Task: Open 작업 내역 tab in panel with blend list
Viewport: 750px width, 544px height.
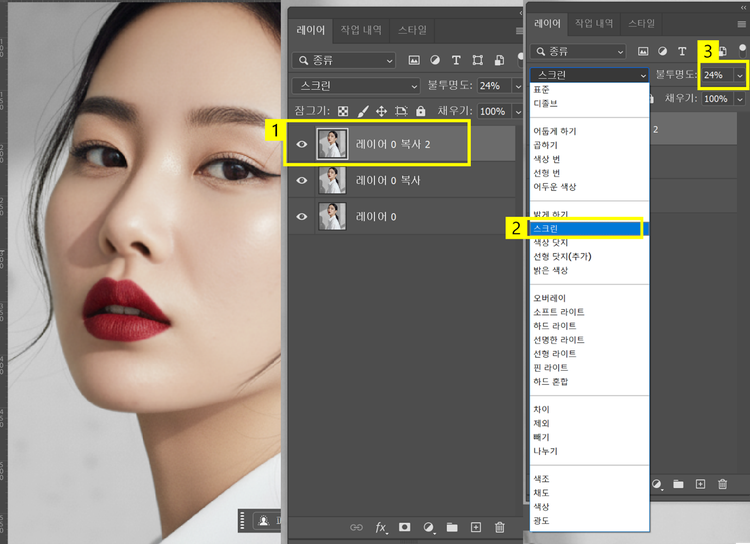Action: [594, 23]
